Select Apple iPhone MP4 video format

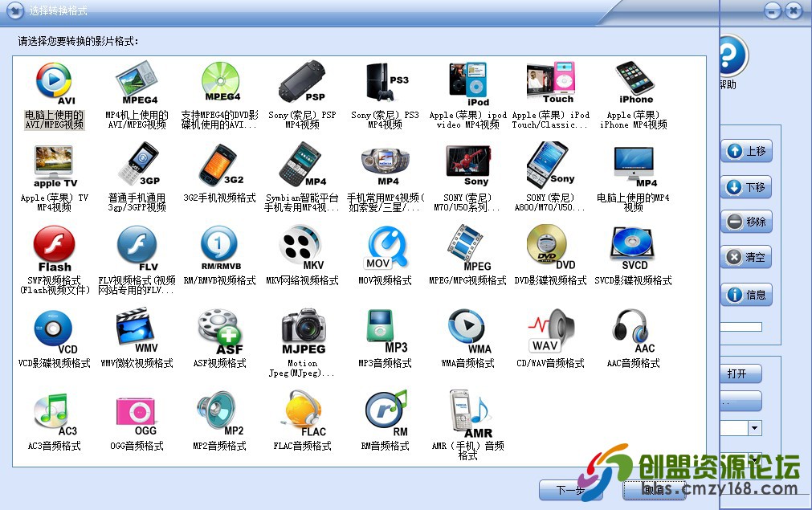[635, 83]
